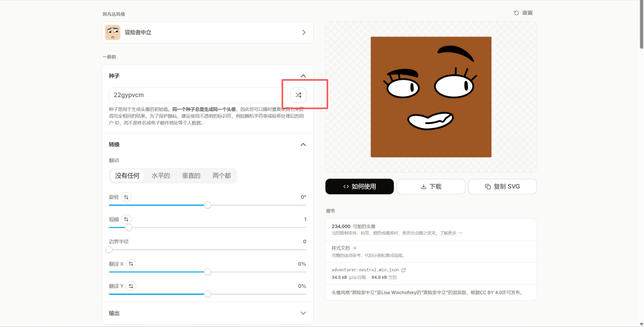The height and width of the screenshot is (327, 644).
Task: Open the adventurer-neutral.min.json file link
Action: 365,270
